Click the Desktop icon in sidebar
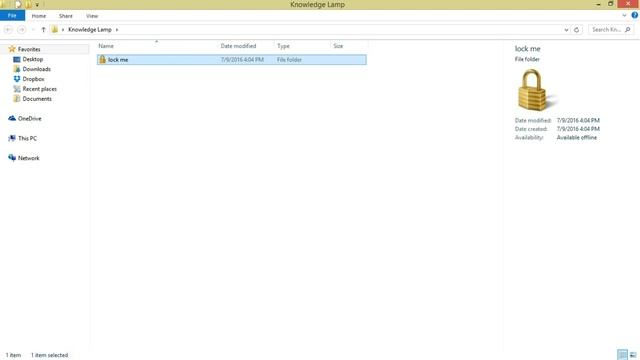 (x=17, y=59)
